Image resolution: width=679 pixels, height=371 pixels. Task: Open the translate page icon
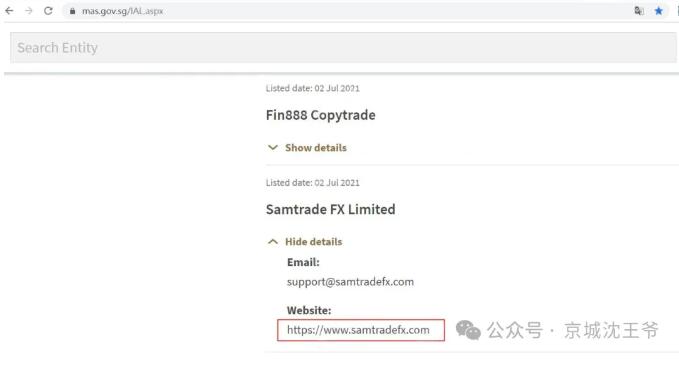click(x=639, y=11)
